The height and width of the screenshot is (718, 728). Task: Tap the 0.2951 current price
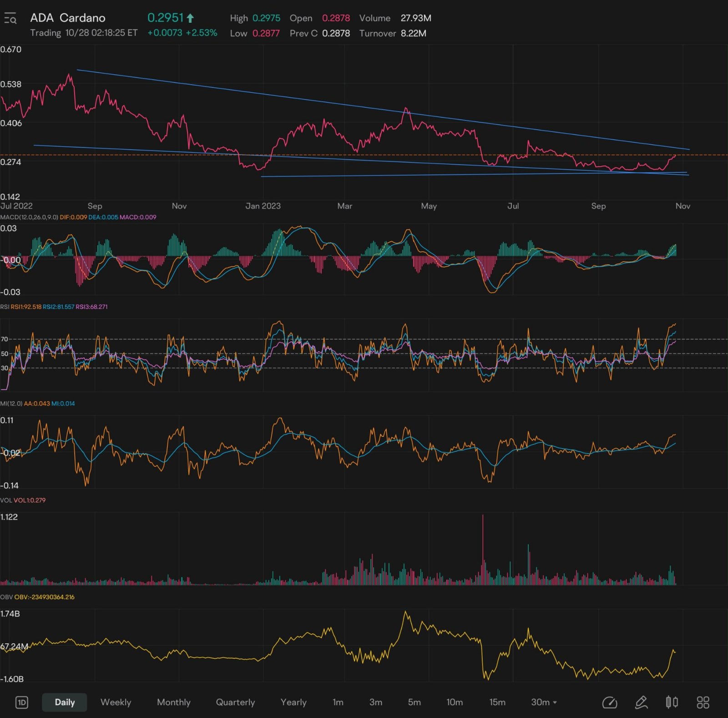pyautogui.click(x=165, y=18)
